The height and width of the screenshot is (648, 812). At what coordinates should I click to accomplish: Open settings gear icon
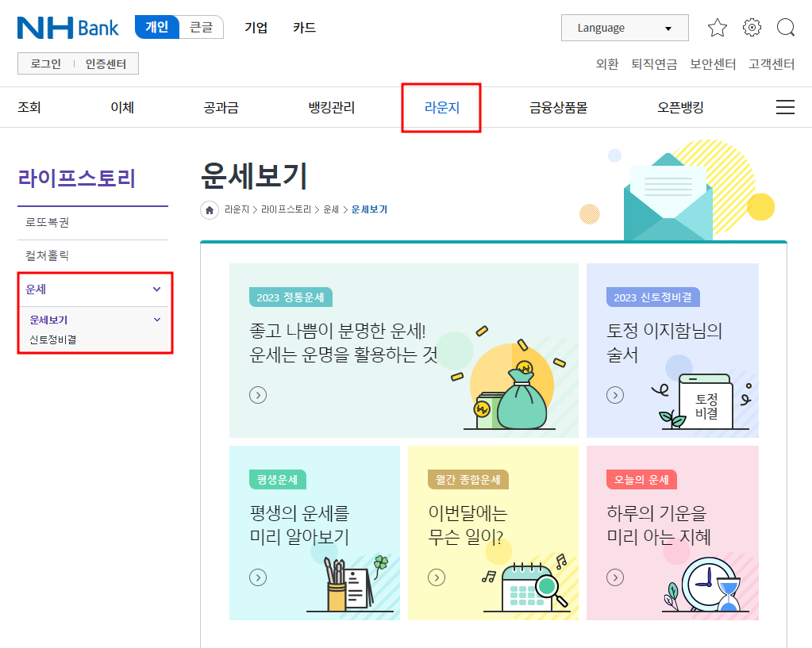click(x=752, y=28)
